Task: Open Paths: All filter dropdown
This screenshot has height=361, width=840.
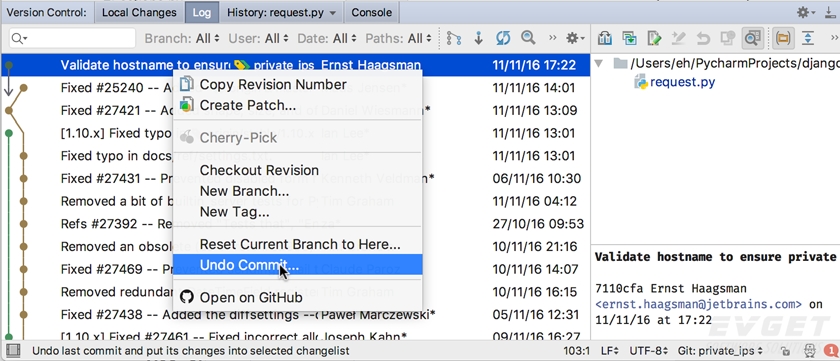Action: [x=399, y=39]
